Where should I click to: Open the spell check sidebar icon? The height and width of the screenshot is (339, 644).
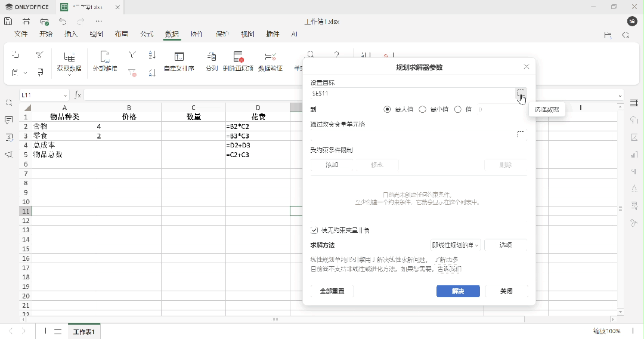point(8,137)
